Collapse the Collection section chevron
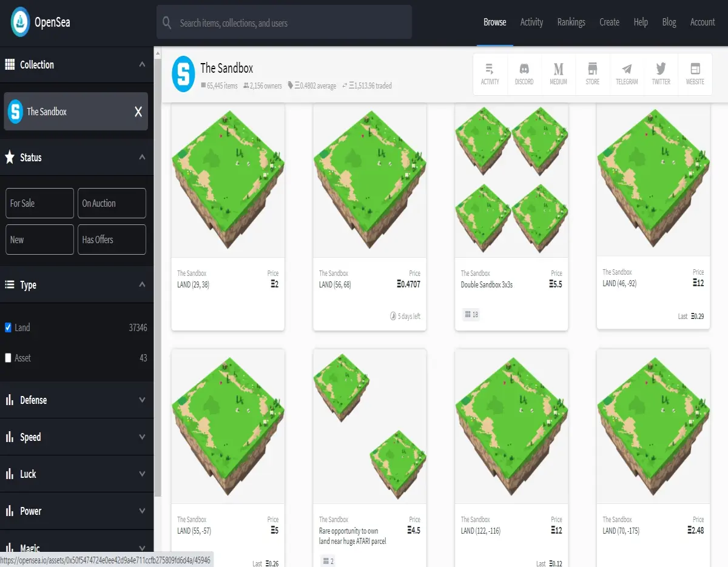 pyautogui.click(x=142, y=64)
